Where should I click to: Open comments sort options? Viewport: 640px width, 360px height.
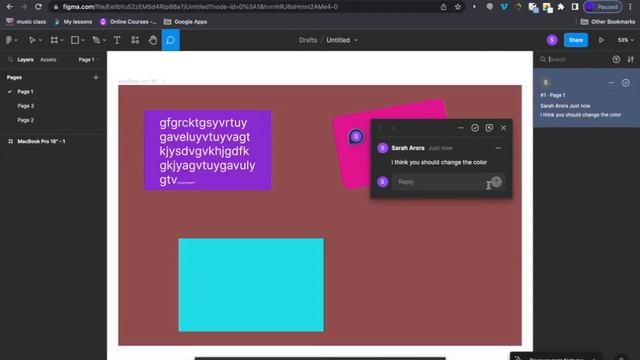(631, 60)
